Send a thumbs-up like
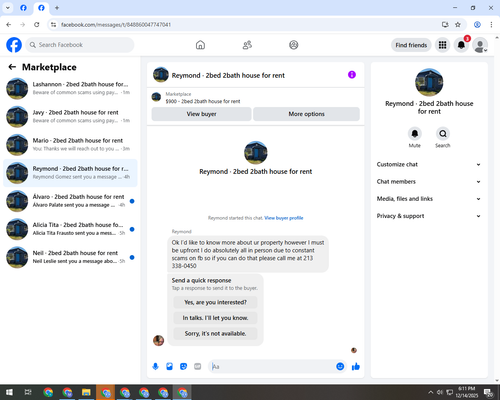This screenshot has width=500, height=400. 356,367
